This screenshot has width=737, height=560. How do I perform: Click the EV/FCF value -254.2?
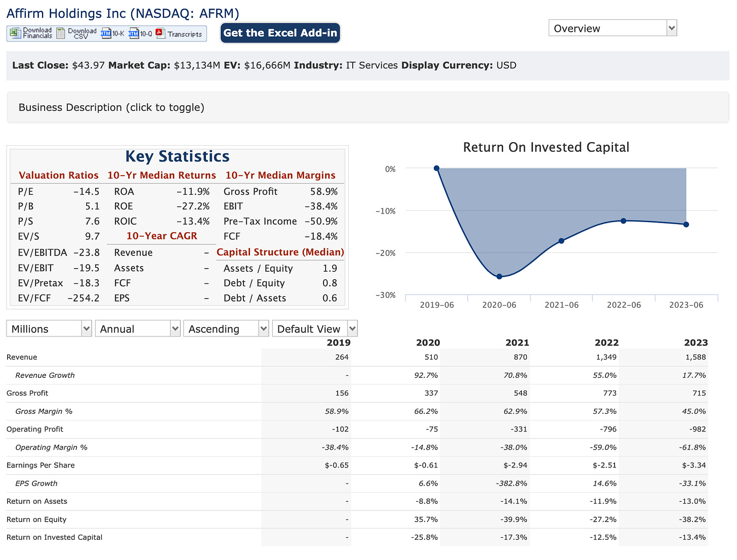point(84,298)
